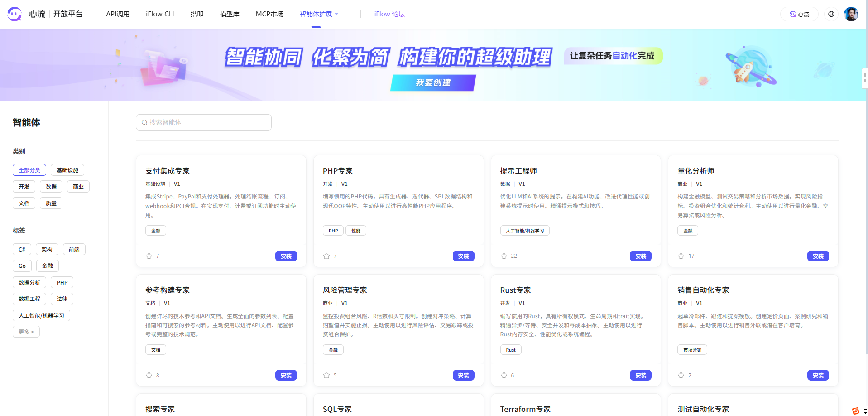The height and width of the screenshot is (416, 868).
Task: Star the 支付集成专家 agent
Action: point(149,256)
